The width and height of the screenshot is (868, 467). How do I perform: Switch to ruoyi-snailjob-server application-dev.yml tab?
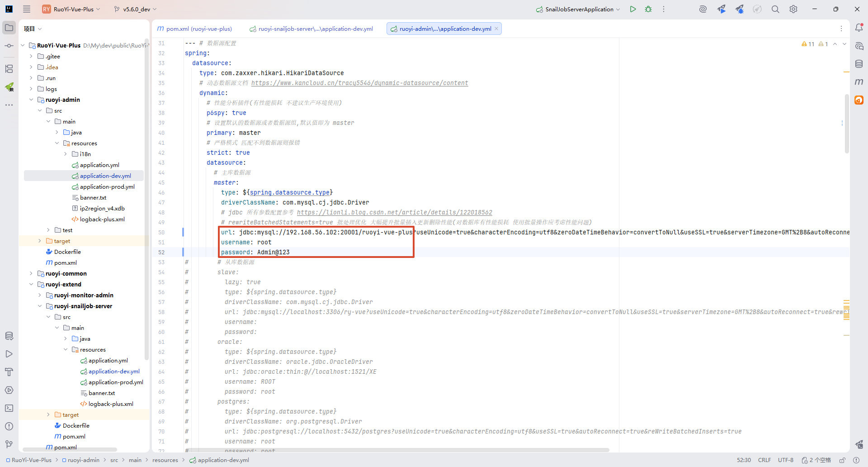(x=311, y=29)
